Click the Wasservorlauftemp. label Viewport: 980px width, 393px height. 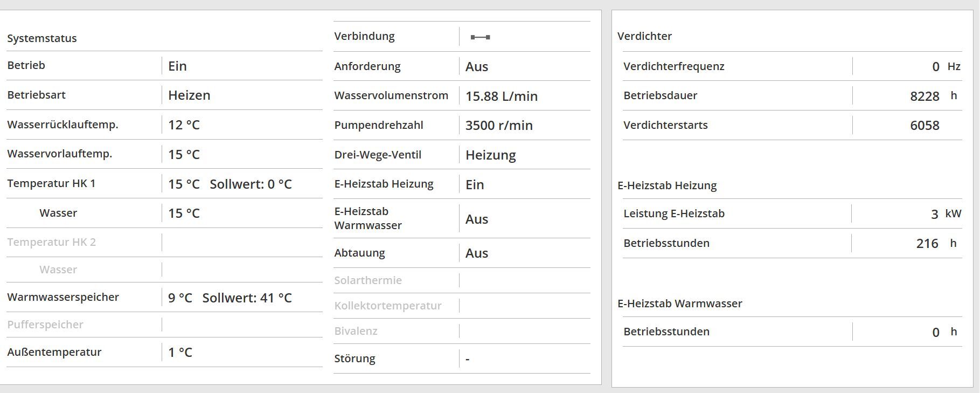click(60, 154)
